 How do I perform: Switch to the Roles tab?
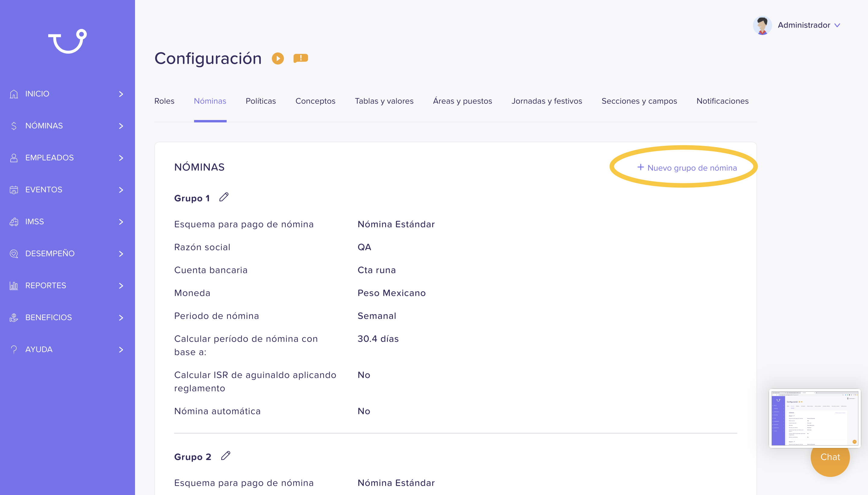point(164,101)
